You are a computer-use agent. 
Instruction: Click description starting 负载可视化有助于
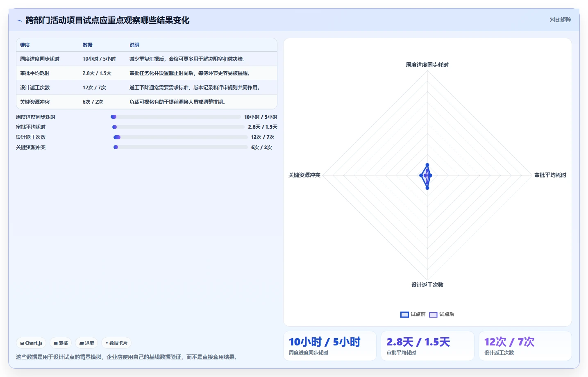pos(177,102)
